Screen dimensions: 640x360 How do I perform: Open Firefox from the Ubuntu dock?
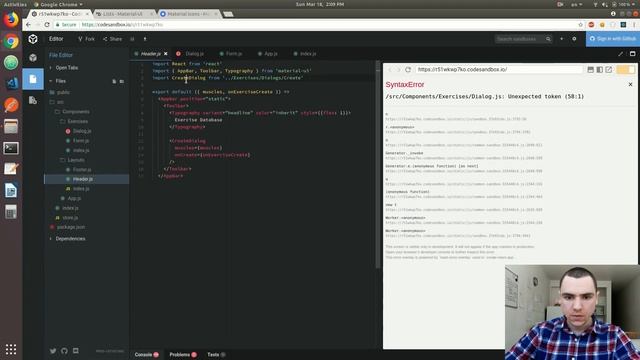(x=11, y=19)
